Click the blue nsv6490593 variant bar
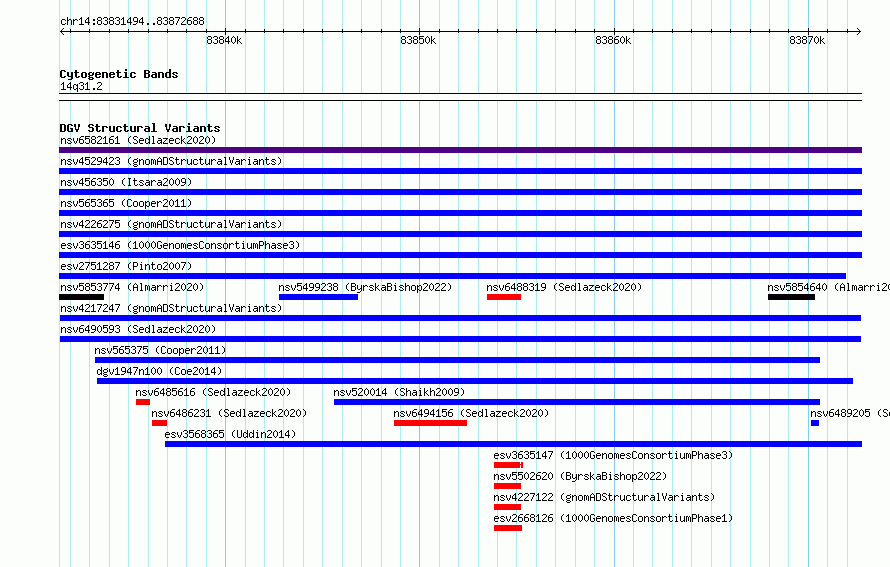 click(x=460, y=339)
